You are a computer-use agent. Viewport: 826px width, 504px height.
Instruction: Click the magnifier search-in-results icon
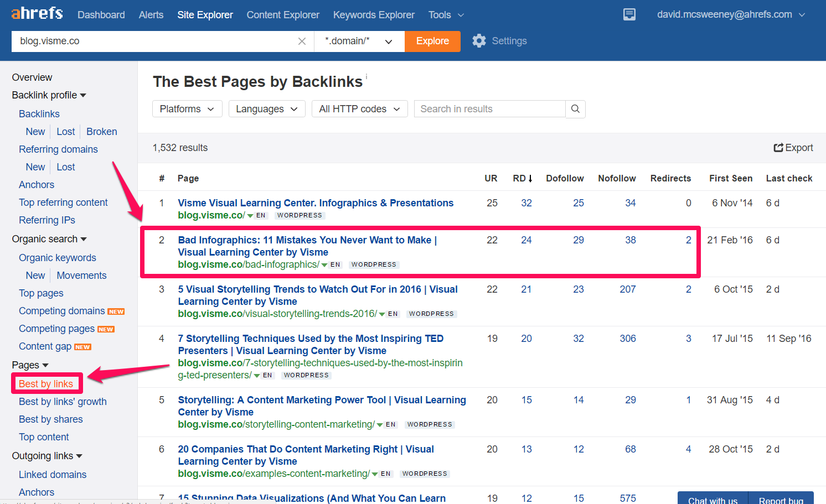575,109
